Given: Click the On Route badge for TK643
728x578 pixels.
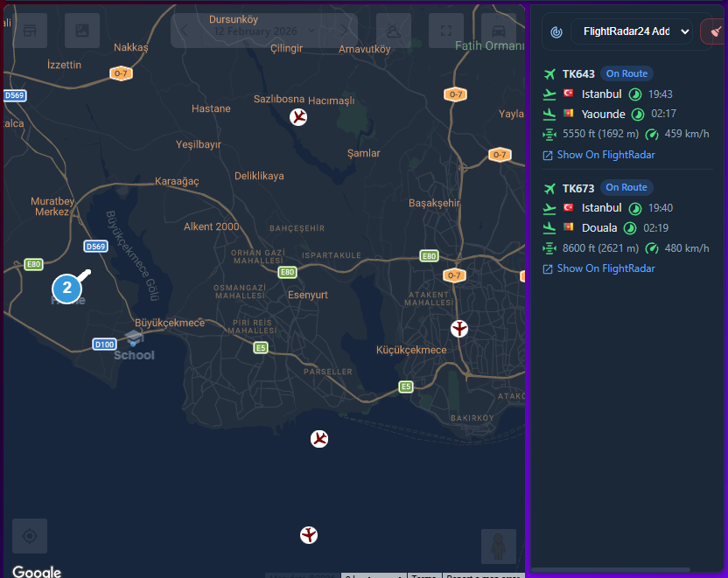Looking at the screenshot, I should 626,73.
